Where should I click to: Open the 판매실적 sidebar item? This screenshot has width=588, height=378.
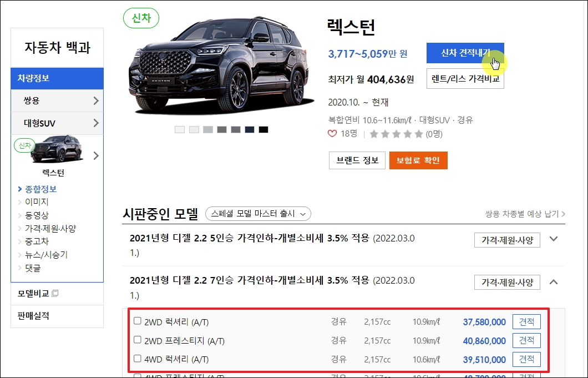click(x=57, y=316)
